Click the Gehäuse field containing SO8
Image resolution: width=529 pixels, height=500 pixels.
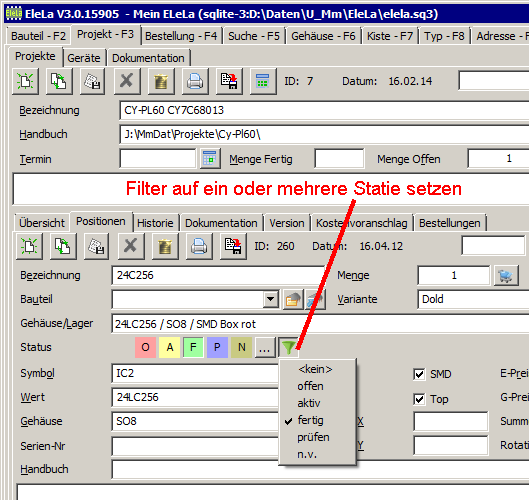coord(195,421)
